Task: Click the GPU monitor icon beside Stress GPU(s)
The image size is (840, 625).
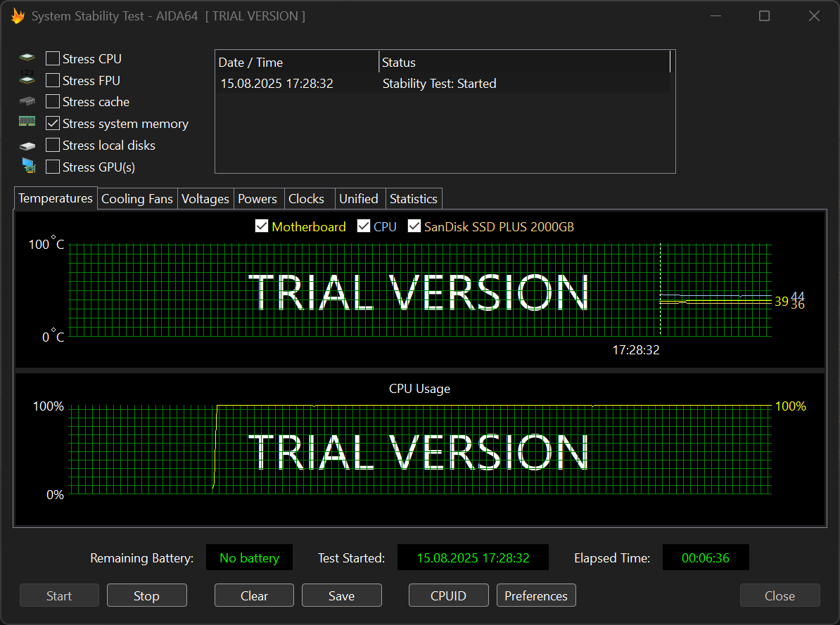Action: point(28,166)
